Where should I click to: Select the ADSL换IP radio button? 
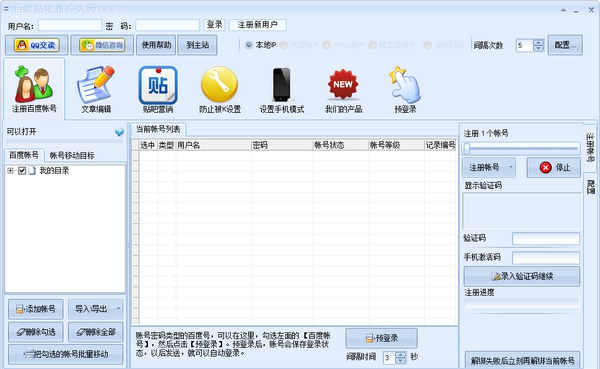coord(326,45)
